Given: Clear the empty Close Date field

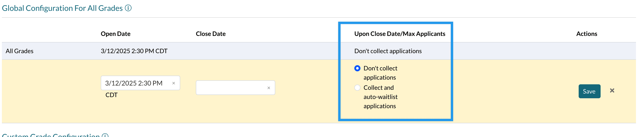Looking at the screenshot, I should [268, 88].
